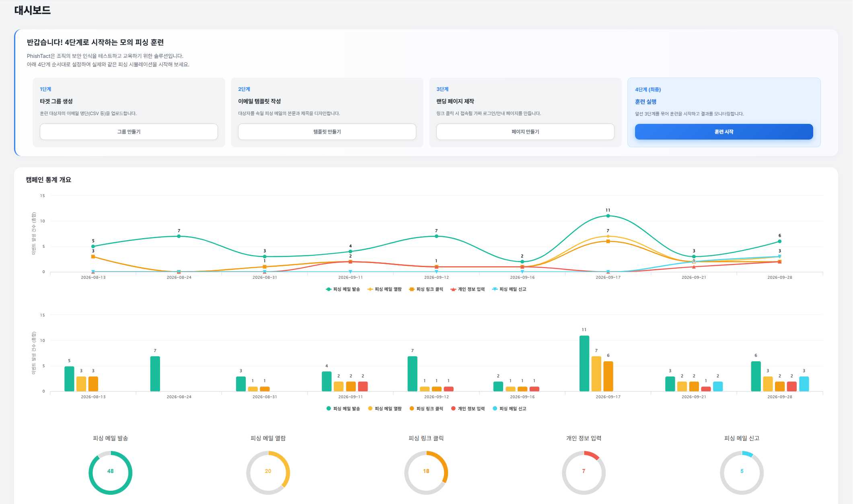The image size is (853, 504).
Task: Hide 피싱 메일 신고 series in line chart
Action: (509, 289)
